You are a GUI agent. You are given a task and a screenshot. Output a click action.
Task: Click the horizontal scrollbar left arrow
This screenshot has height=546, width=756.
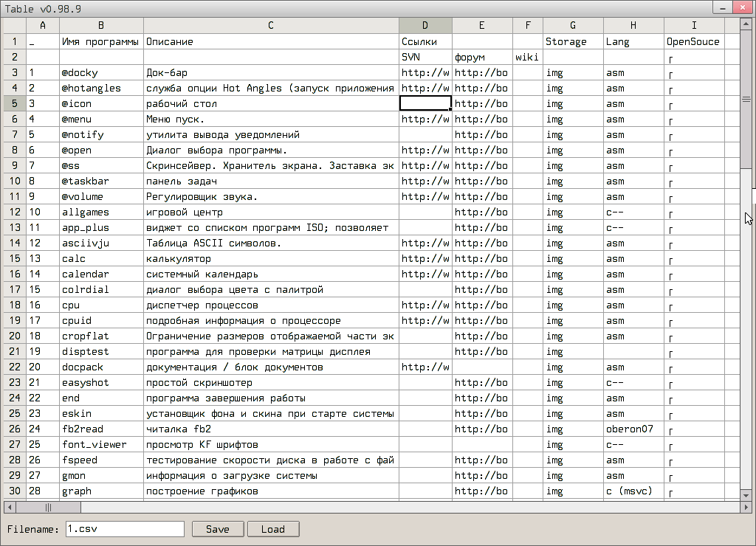[x=9, y=507]
